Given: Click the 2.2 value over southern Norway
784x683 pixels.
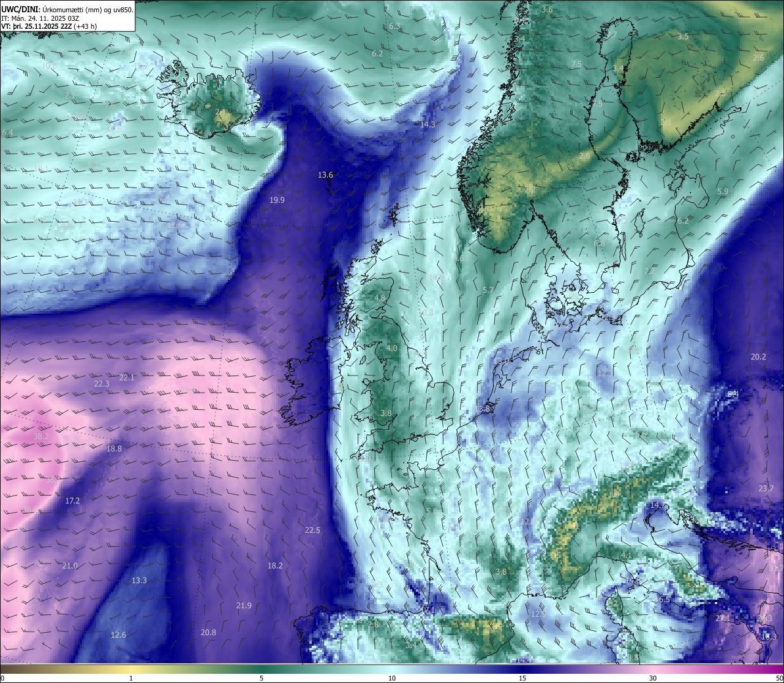Looking at the screenshot, I should 530,191.
